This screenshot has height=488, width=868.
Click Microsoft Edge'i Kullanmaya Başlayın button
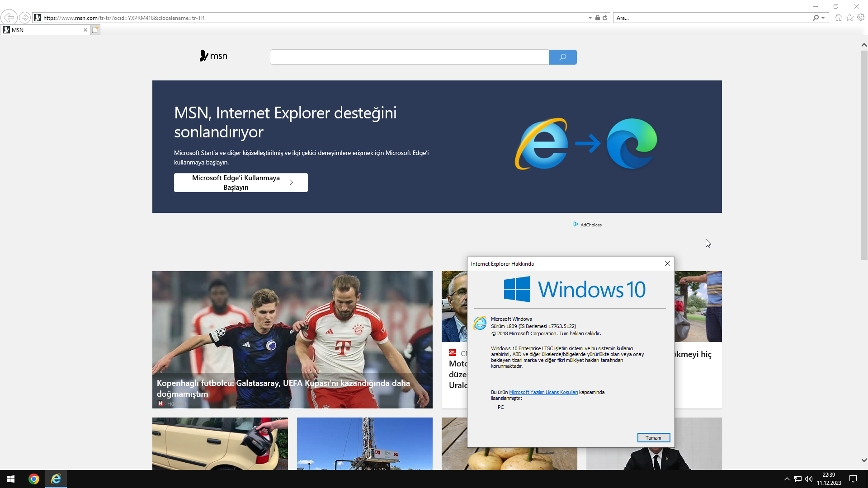point(241,183)
